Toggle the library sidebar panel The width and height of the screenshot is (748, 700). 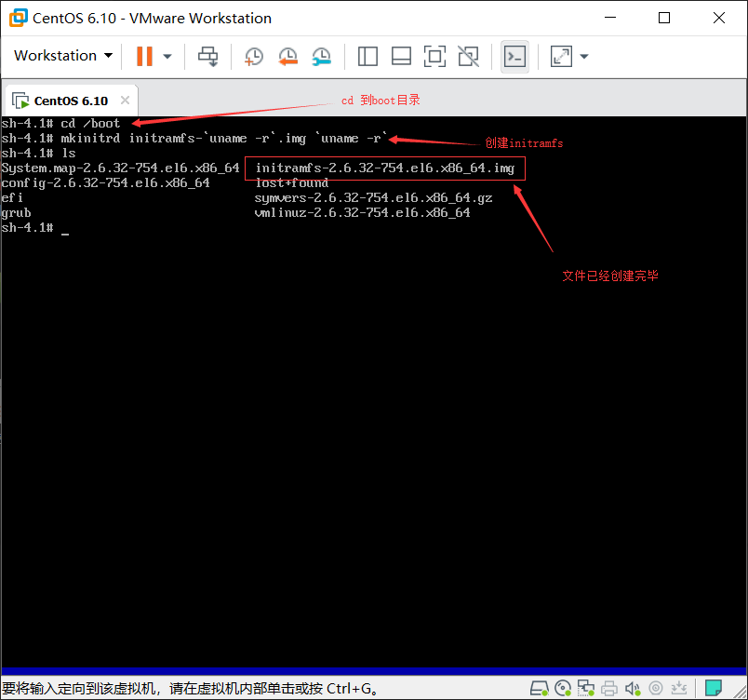click(x=367, y=56)
